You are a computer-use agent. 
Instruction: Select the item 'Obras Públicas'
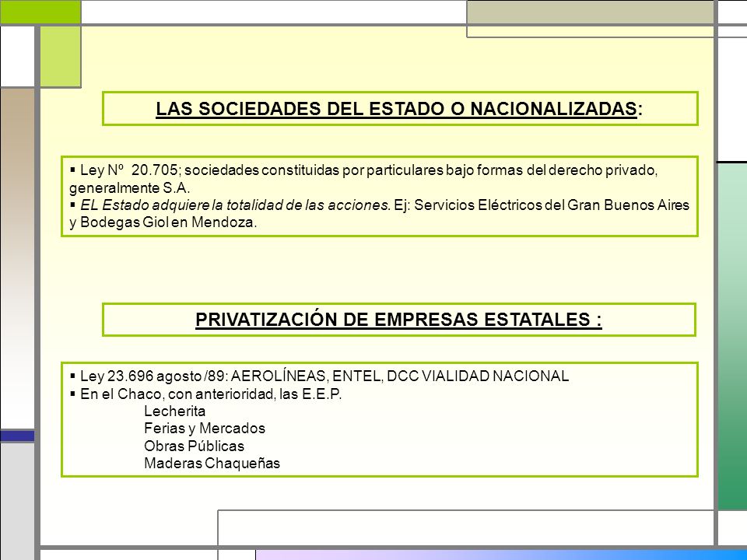(x=194, y=446)
